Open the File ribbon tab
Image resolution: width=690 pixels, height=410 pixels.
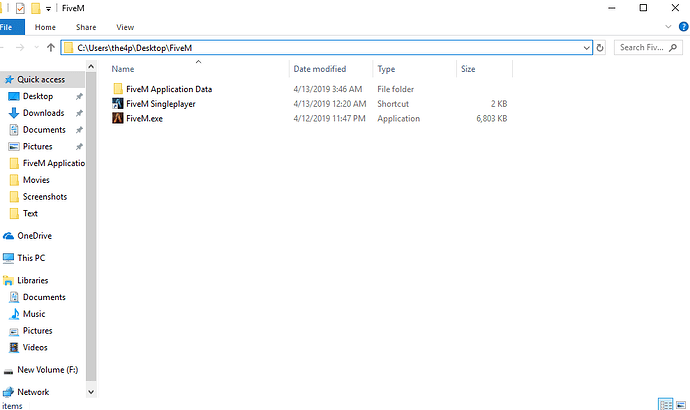(9, 27)
